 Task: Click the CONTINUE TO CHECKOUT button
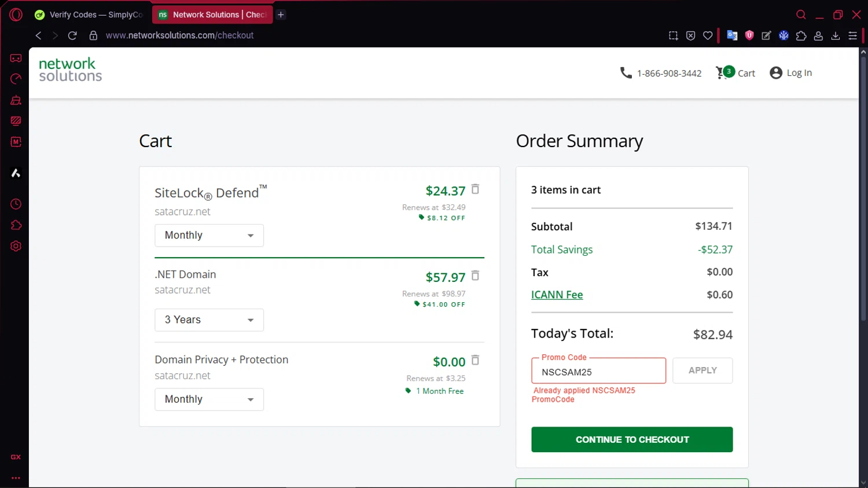[632, 439]
